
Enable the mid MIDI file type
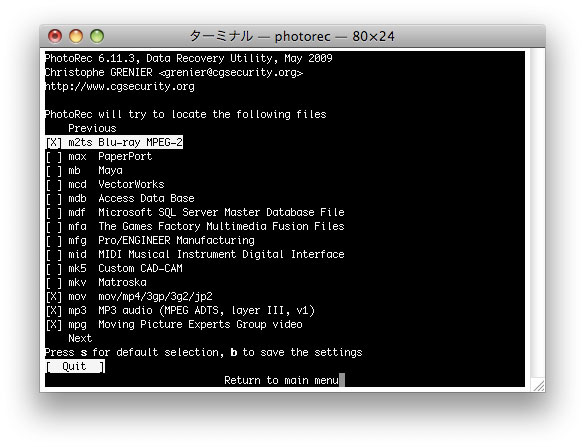click(x=195, y=254)
